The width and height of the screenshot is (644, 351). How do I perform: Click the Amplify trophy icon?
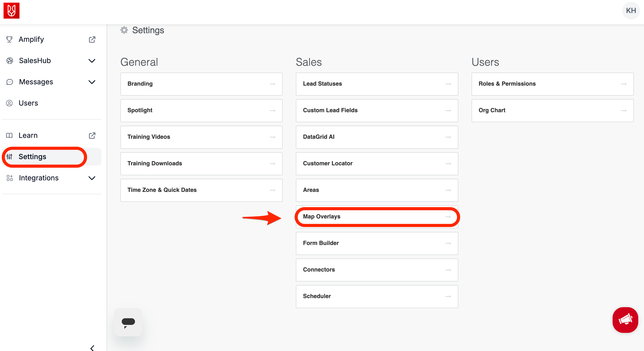[x=9, y=39]
